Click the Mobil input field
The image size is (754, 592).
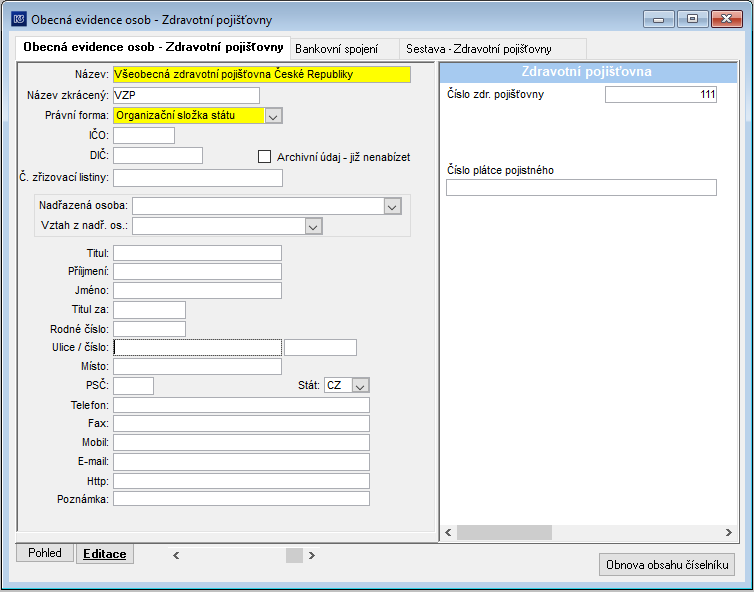pyautogui.click(x=241, y=442)
